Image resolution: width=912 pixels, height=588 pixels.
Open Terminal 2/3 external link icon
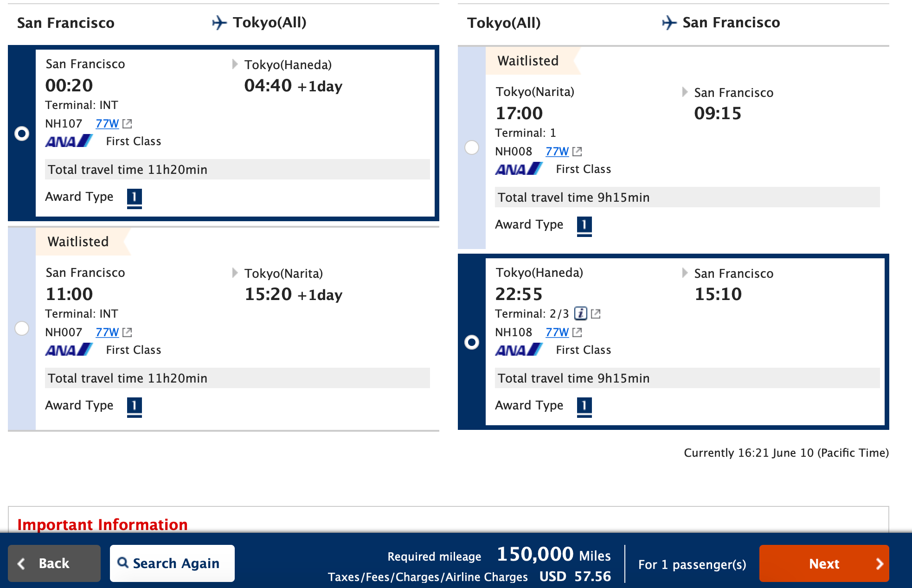pos(596,314)
